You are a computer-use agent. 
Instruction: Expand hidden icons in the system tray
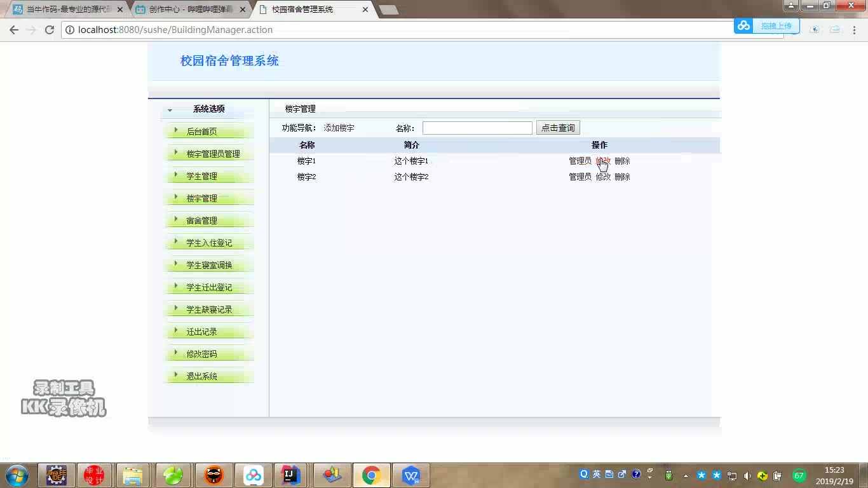[x=686, y=475]
